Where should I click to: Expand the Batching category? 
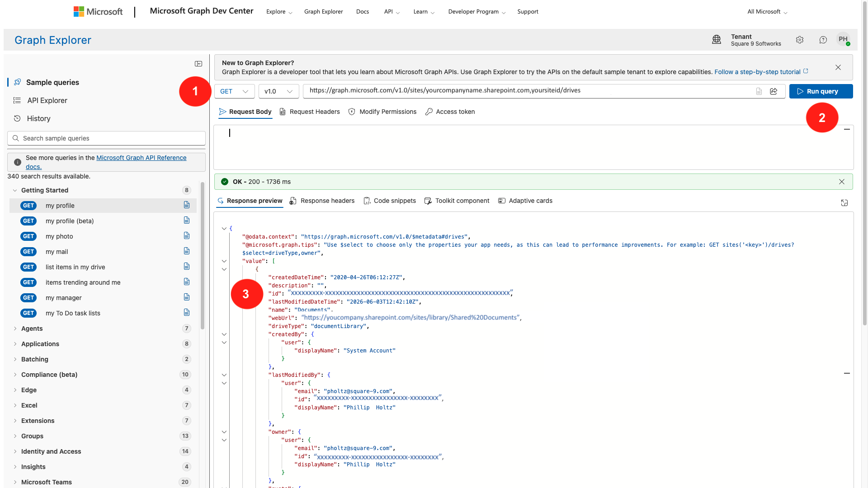click(15, 359)
